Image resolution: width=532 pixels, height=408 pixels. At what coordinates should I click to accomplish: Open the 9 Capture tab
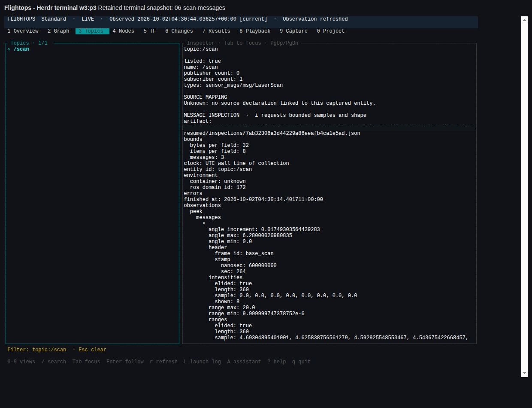(293, 31)
